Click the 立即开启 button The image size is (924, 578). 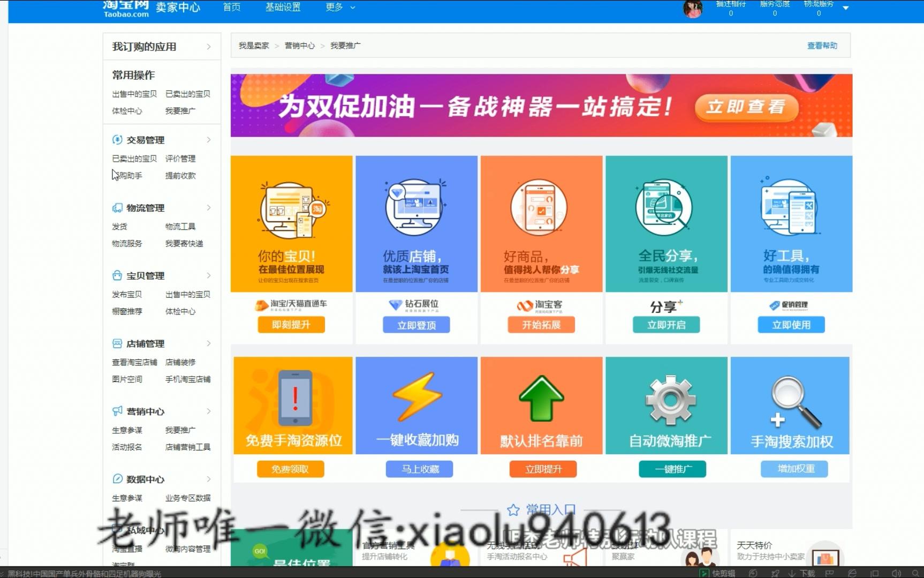click(667, 325)
